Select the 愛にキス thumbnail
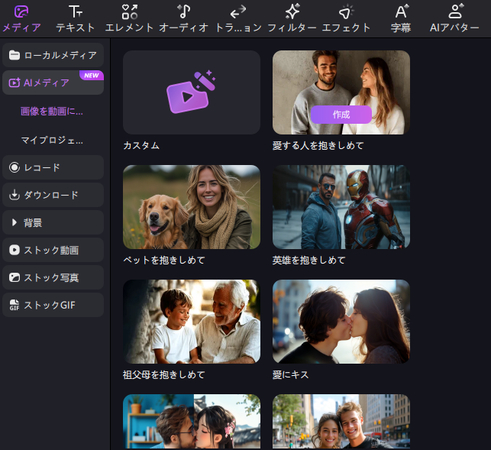The width and height of the screenshot is (491, 450). [x=341, y=322]
